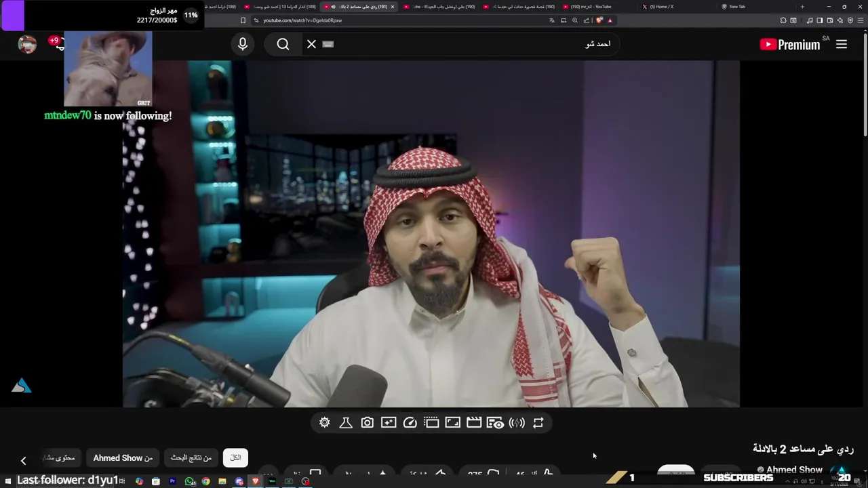
Task: Click the zoom magnifier icon in the address bar
Action: [x=575, y=20]
